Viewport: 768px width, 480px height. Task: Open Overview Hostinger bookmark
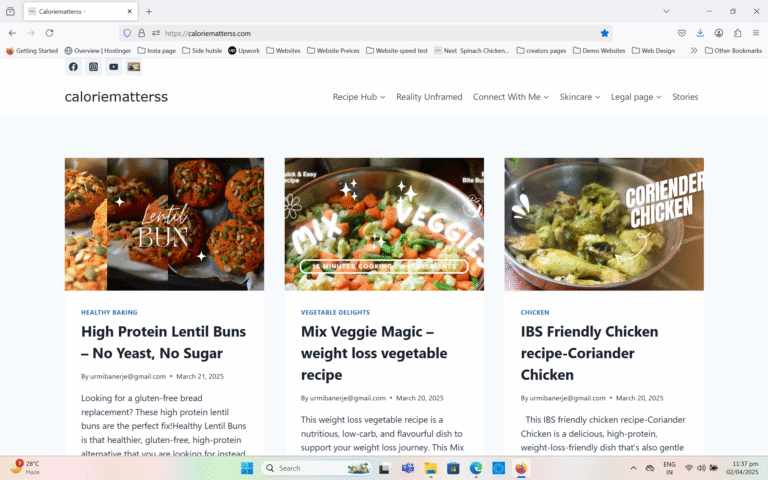pos(98,50)
